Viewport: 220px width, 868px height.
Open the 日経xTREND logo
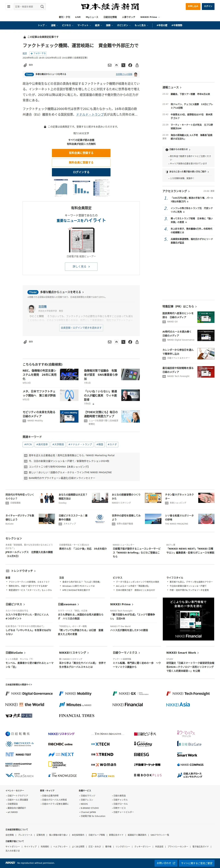pos(102,754)
